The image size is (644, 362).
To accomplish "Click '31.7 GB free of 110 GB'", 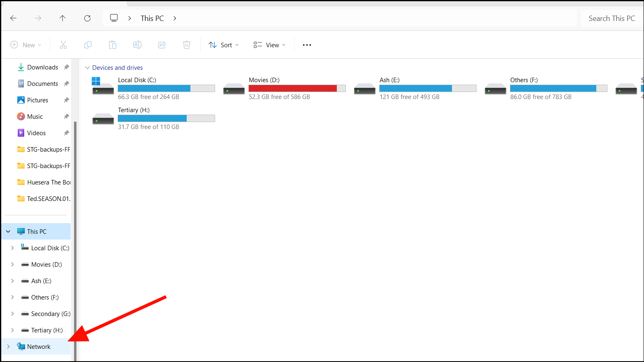I will tap(148, 127).
